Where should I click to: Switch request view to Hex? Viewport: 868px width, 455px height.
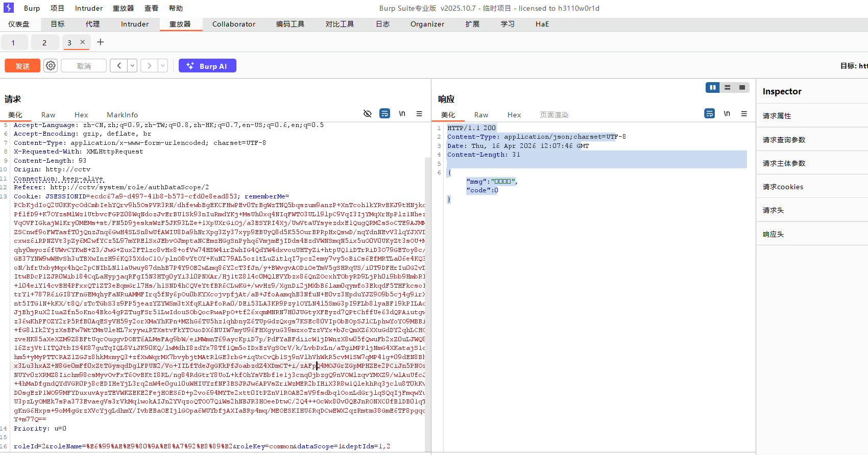click(x=81, y=115)
